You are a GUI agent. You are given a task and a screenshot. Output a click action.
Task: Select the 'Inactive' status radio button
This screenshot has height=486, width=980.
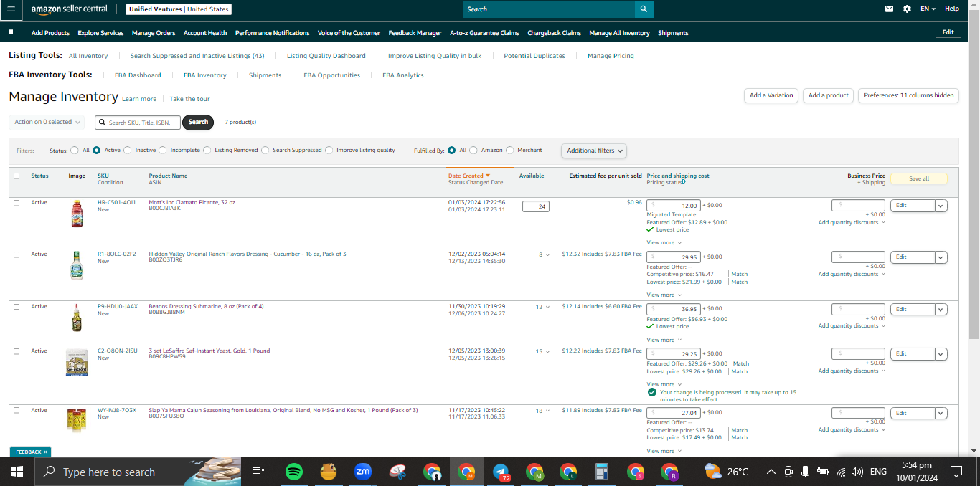point(128,151)
